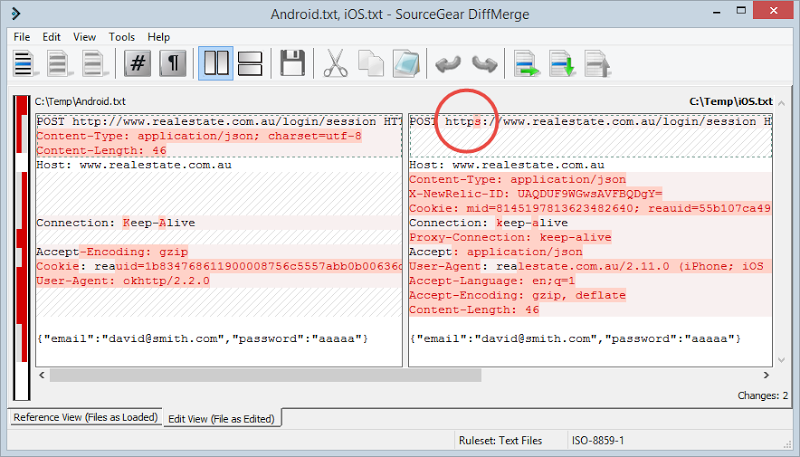Image resolution: width=800 pixels, height=457 pixels.
Task: Click the Copy pages icon
Action: click(x=371, y=64)
